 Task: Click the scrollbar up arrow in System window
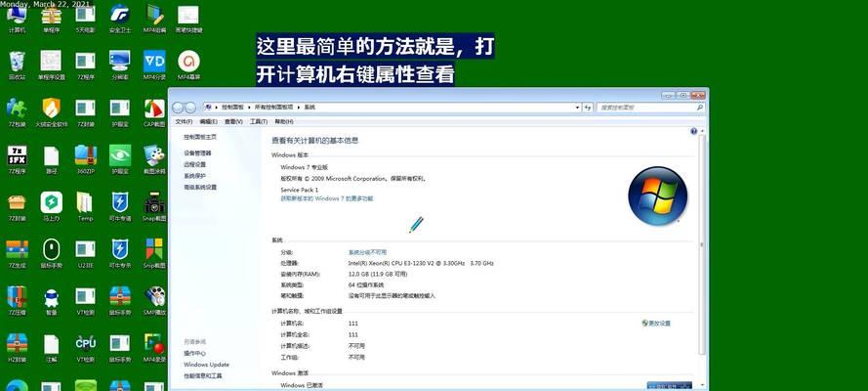point(703,131)
